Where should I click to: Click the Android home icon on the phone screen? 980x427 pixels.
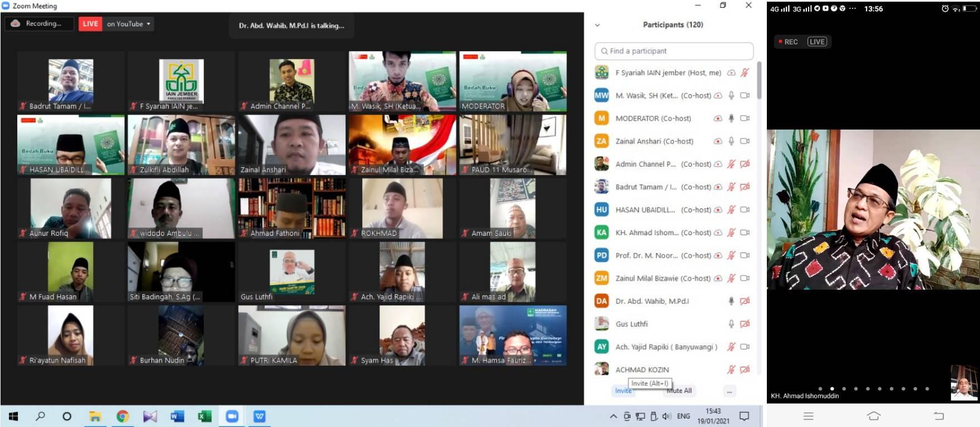pos(874,416)
